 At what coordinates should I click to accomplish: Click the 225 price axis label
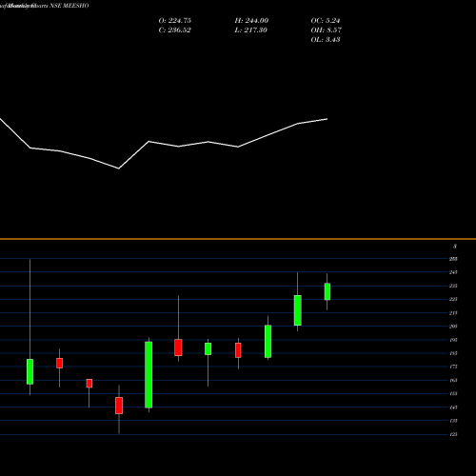pyautogui.click(x=453, y=299)
